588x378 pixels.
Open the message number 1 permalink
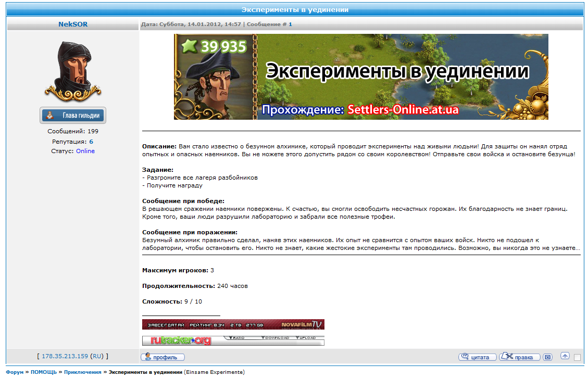pyautogui.click(x=290, y=24)
